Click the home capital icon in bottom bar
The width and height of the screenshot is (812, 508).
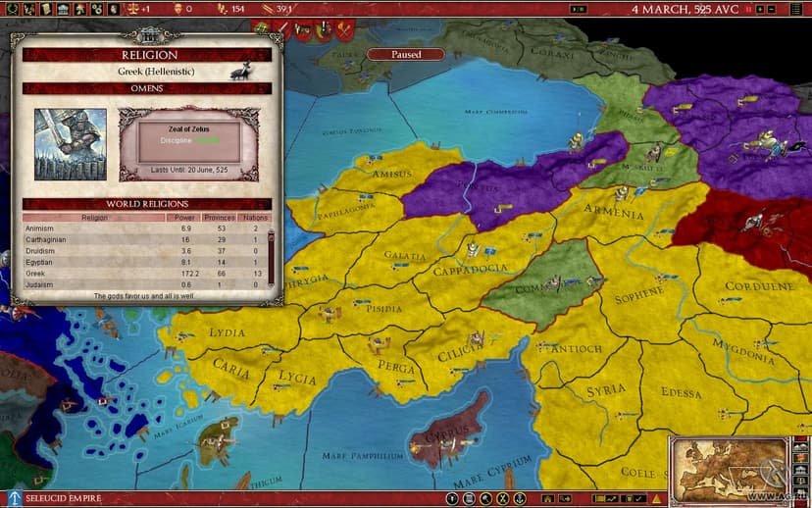coord(548,498)
